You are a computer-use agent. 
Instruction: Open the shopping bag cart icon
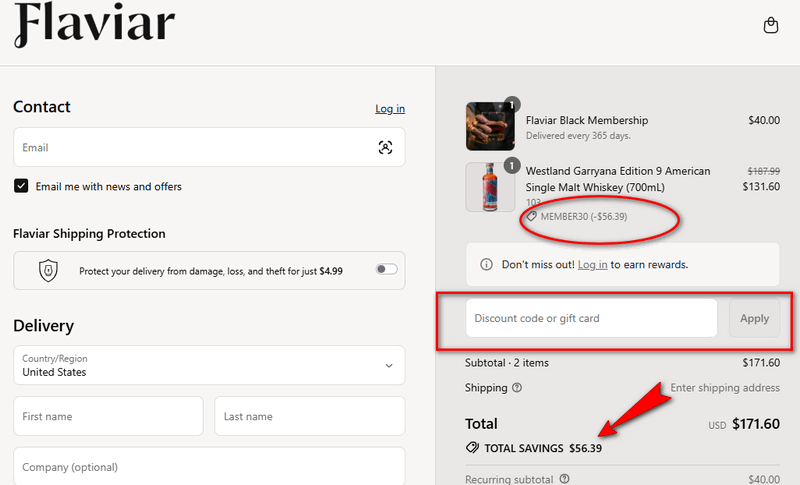[x=770, y=26]
